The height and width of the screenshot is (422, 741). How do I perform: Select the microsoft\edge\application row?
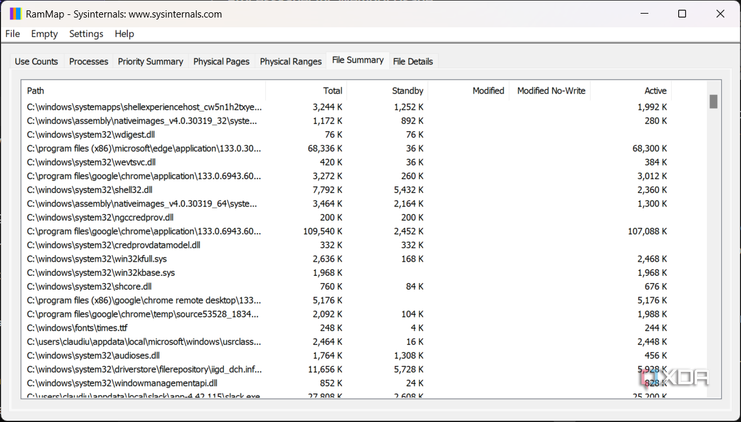(364, 148)
